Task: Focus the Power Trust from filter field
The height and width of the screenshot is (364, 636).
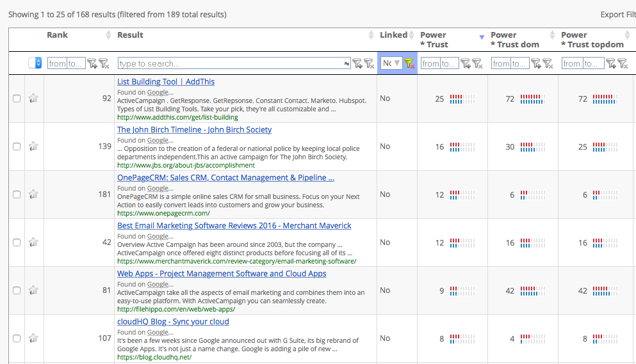Action: [430, 63]
